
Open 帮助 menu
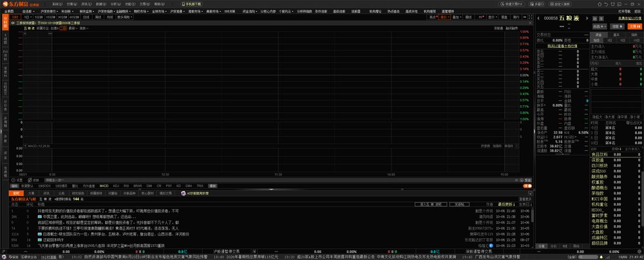click(x=159, y=4)
